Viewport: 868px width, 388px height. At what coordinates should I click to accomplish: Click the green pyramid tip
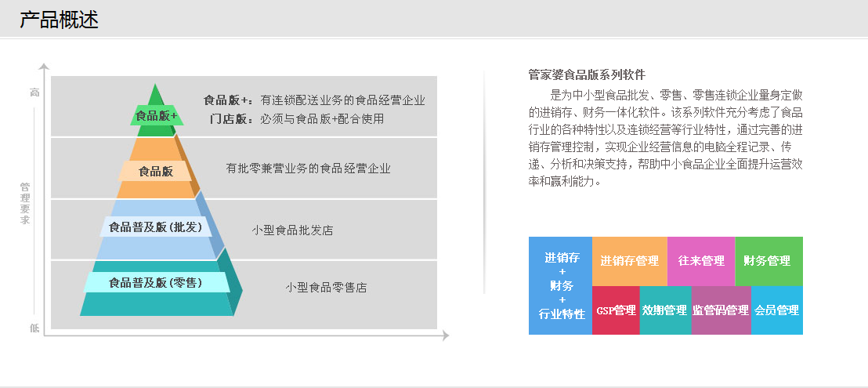[156, 94]
